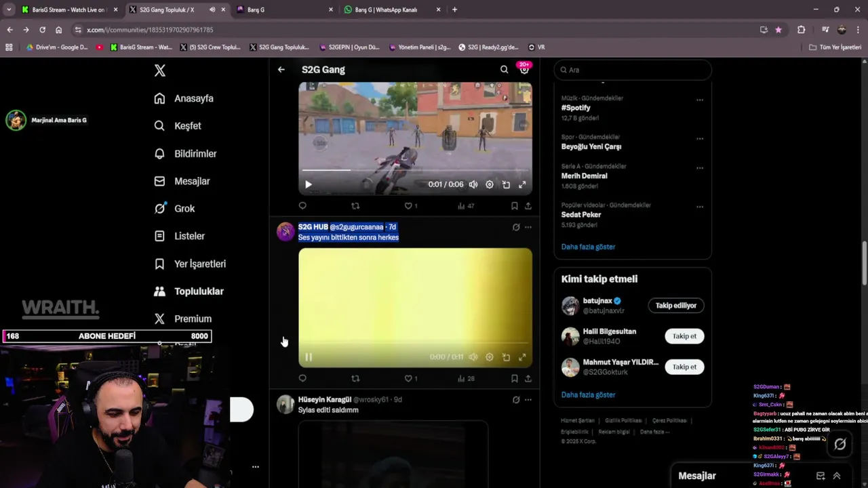Image resolution: width=868 pixels, height=488 pixels.
Task: Play the first video post
Action: (309, 184)
